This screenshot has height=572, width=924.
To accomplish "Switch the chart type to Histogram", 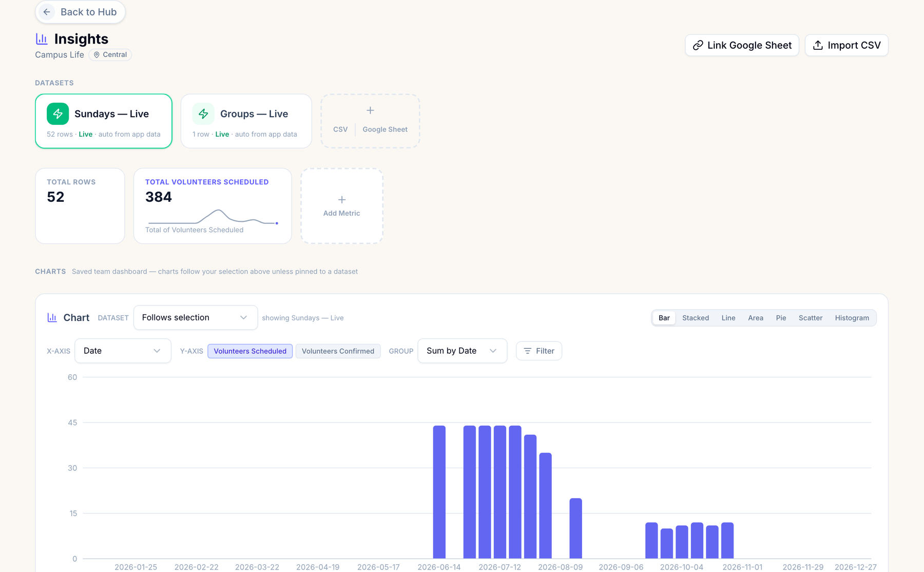I will point(852,318).
